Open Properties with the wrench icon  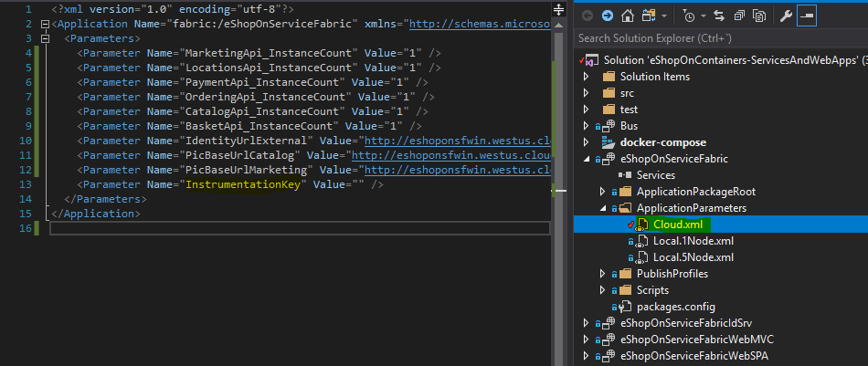click(785, 16)
